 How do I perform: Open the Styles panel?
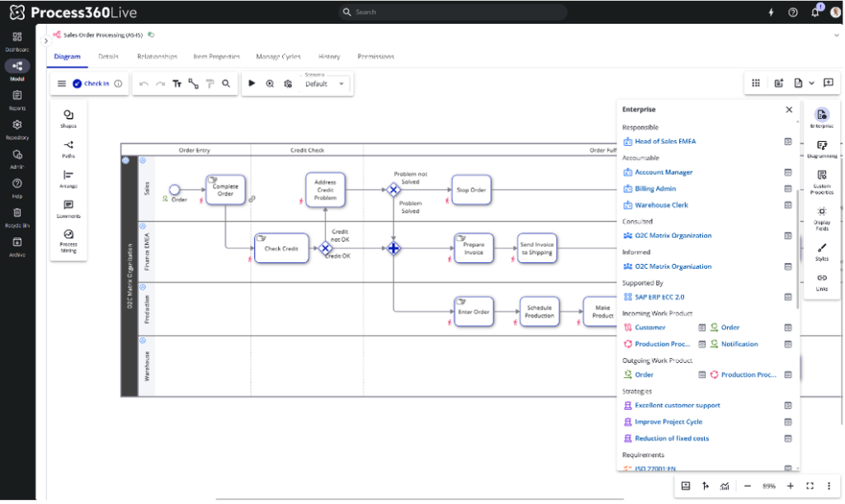pyautogui.click(x=821, y=251)
